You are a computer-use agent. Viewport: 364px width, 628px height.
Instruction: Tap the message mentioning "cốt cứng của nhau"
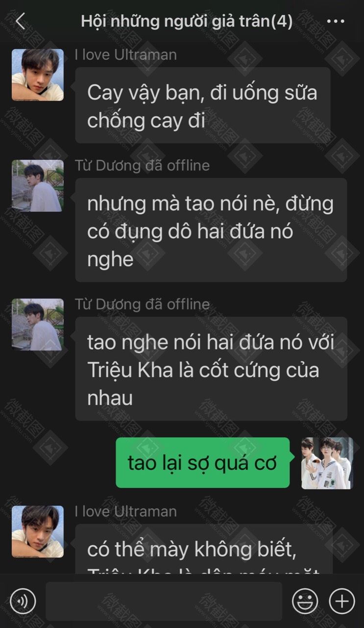[211, 369]
